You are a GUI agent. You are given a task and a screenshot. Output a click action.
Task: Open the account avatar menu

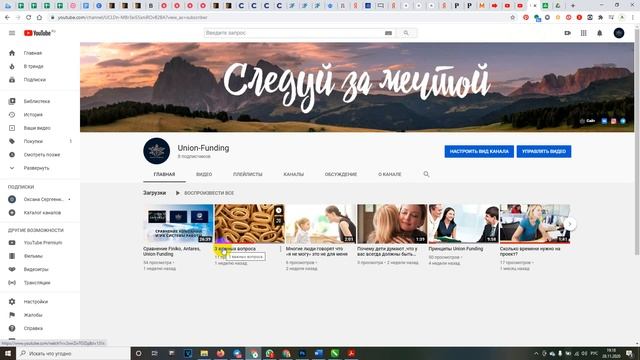619,33
